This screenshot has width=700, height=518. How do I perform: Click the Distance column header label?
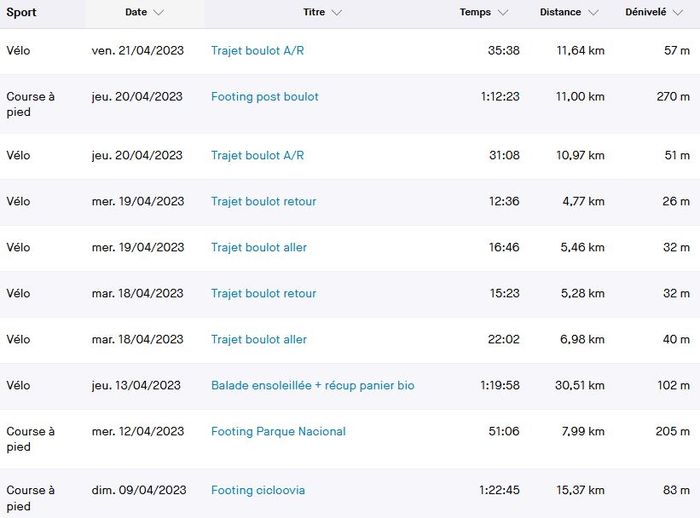tap(560, 13)
